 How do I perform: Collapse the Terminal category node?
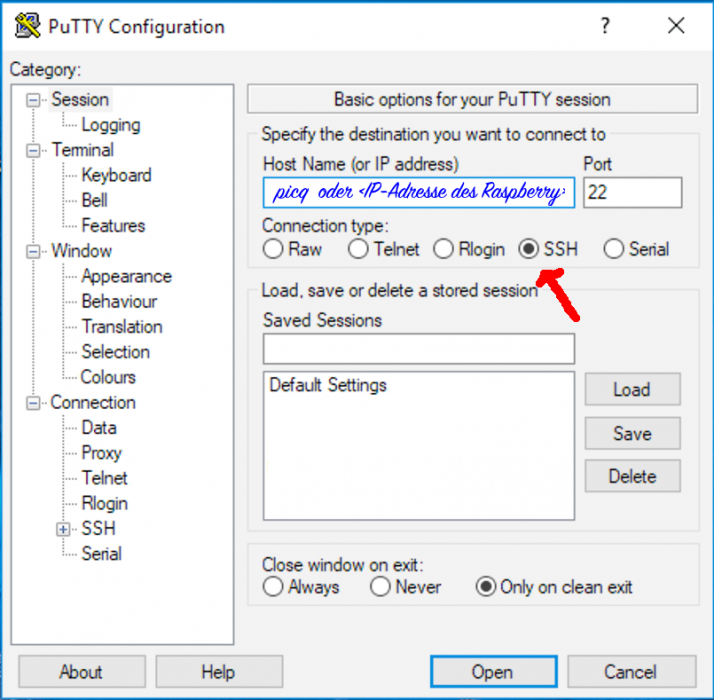[35, 150]
